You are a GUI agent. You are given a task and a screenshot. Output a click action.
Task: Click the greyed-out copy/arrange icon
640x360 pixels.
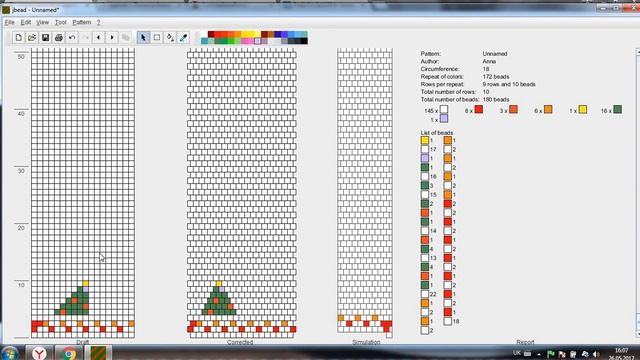(x=125, y=38)
